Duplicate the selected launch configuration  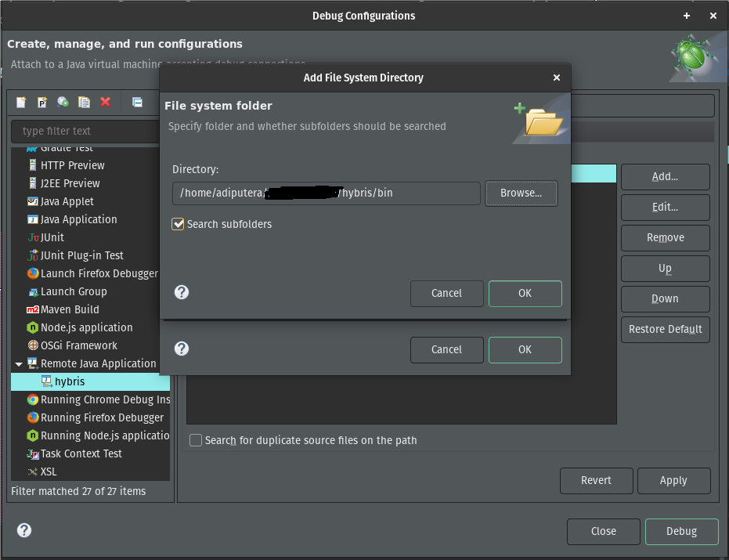84,103
